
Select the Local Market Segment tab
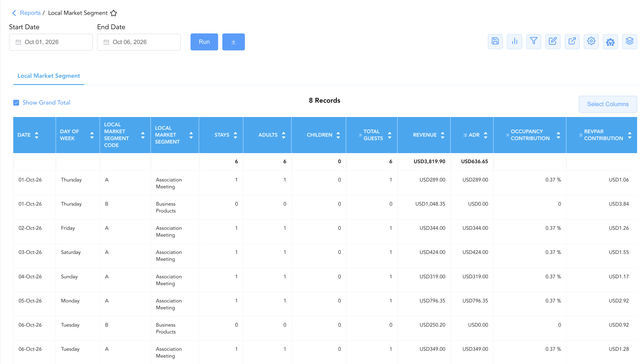[x=49, y=76]
